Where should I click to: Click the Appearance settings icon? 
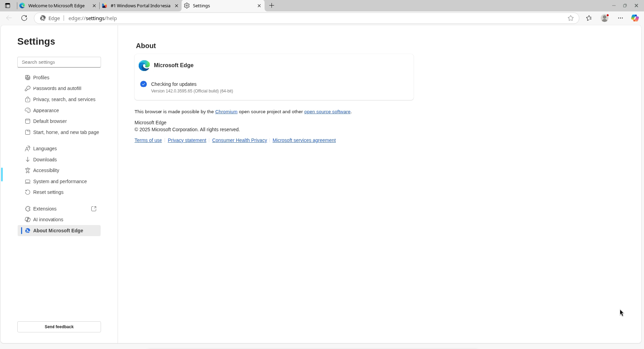tap(28, 110)
